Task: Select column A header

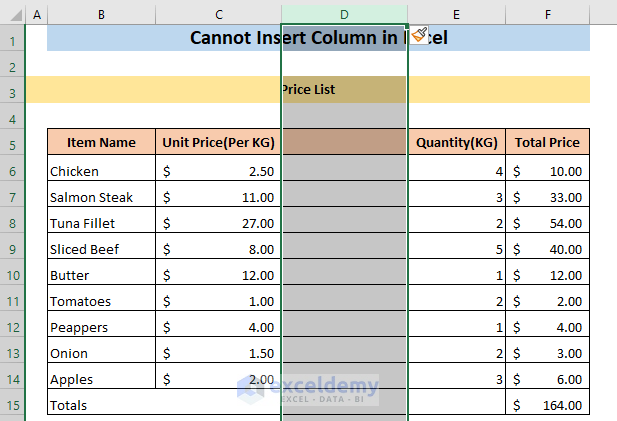Action: coord(37,15)
